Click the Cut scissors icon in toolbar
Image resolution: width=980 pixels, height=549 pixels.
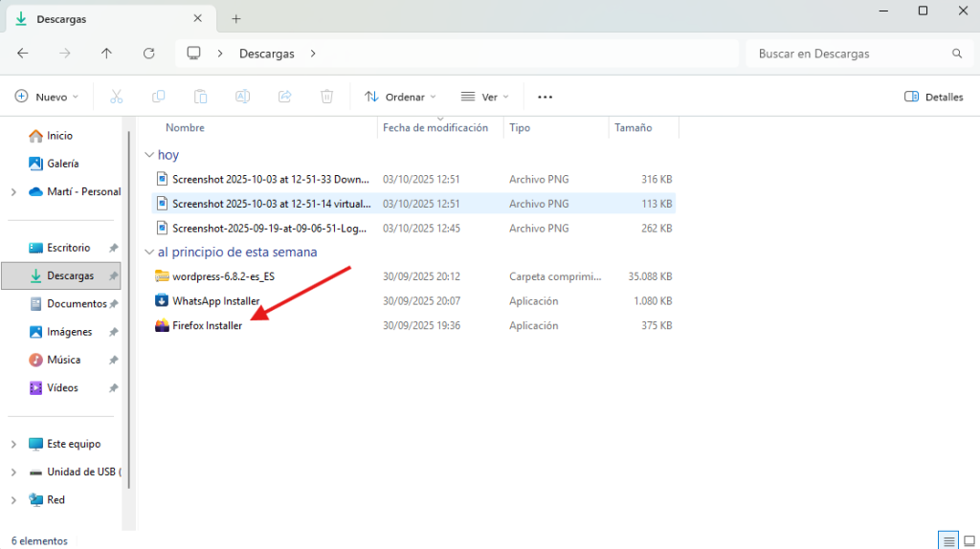(x=117, y=97)
